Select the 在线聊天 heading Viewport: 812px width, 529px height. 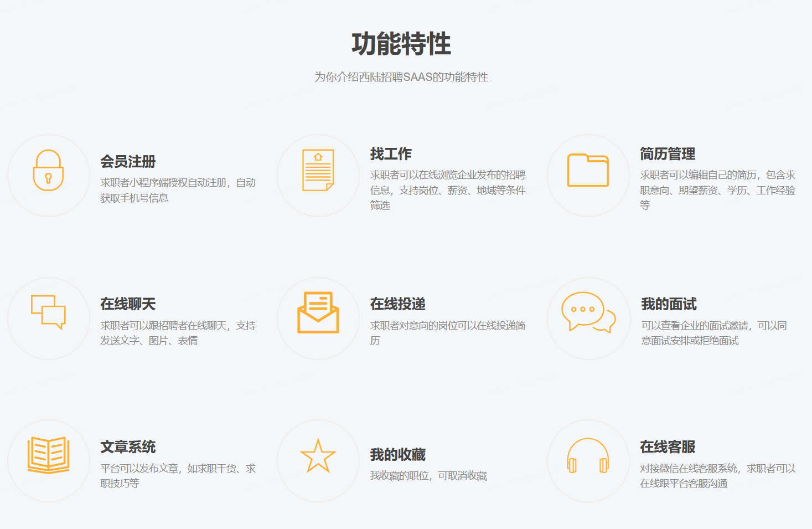128,304
